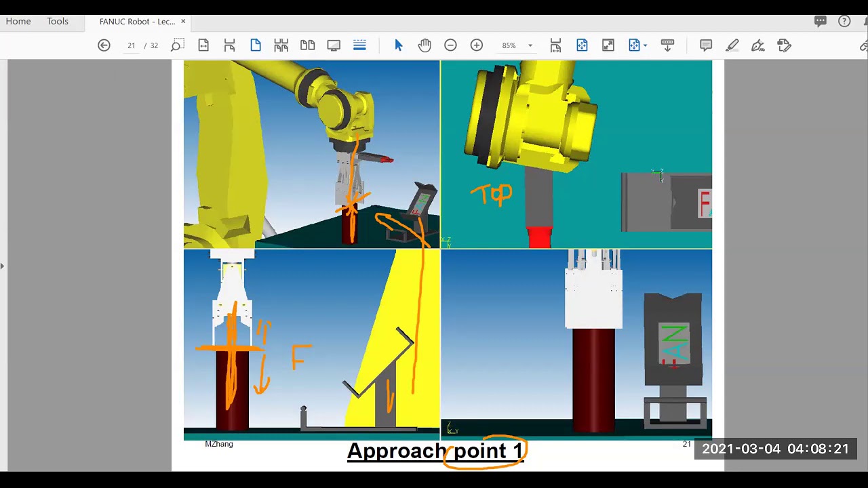
Task: Select fit height page view icon
Action: pos(229,45)
